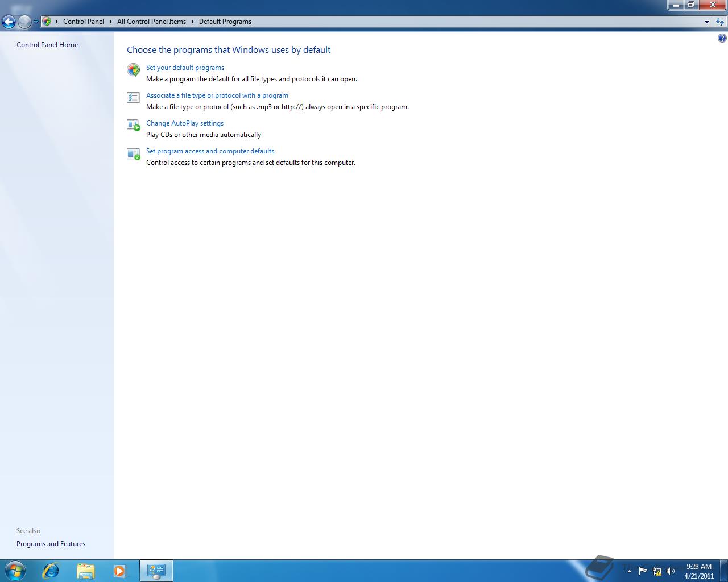Expand the arrow before Control Panel breadcrumb
Viewport: 728px width, 582px height.
click(x=57, y=22)
